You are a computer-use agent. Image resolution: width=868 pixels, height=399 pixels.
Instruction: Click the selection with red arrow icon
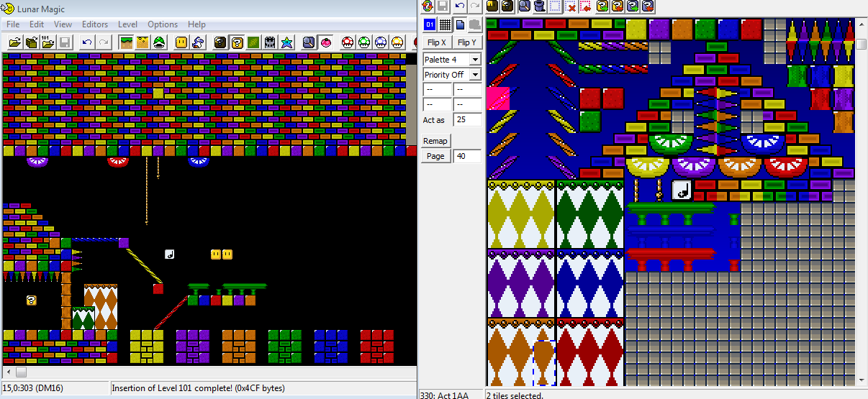click(x=587, y=6)
